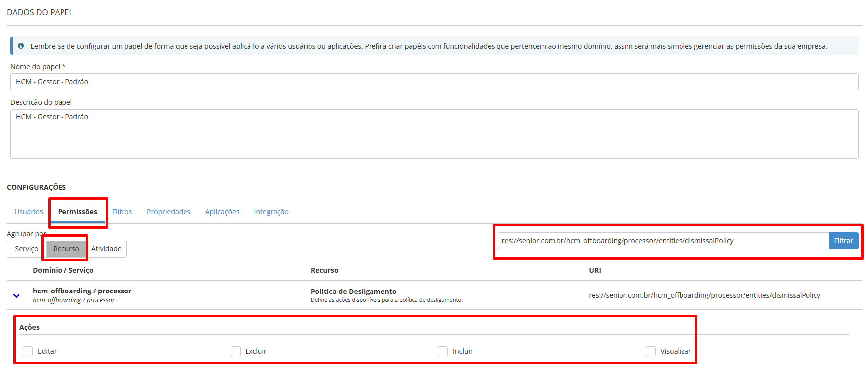Image resolution: width=868 pixels, height=365 pixels.
Task: Click the info icon in the reminder banner
Action: point(21,46)
